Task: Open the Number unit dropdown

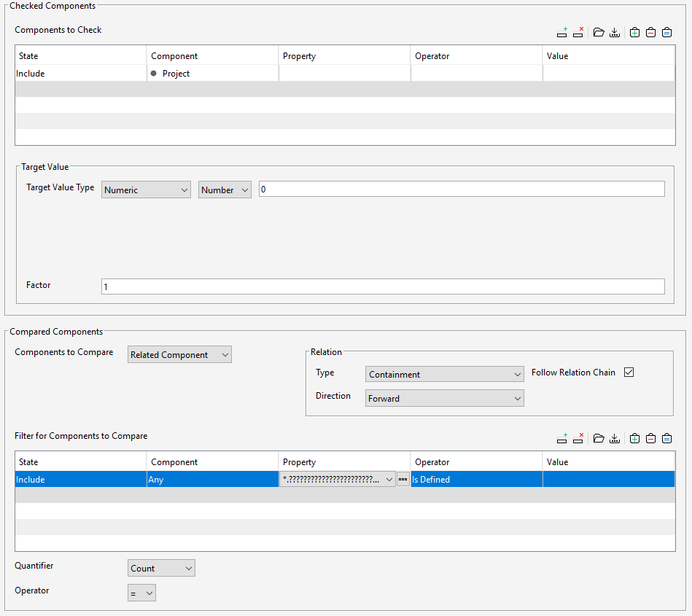Action: pyautogui.click(x=225, y=190)
